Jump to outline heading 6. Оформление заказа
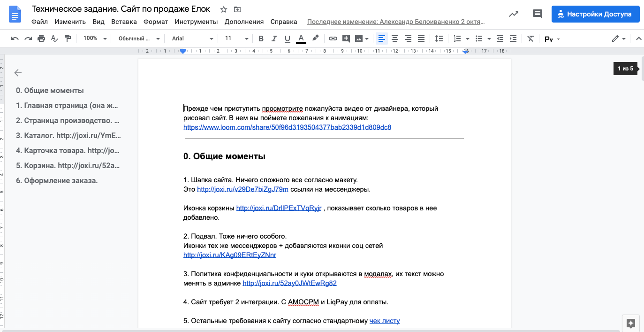Viewport: 644px width, 332px height. tap(57, 180)
